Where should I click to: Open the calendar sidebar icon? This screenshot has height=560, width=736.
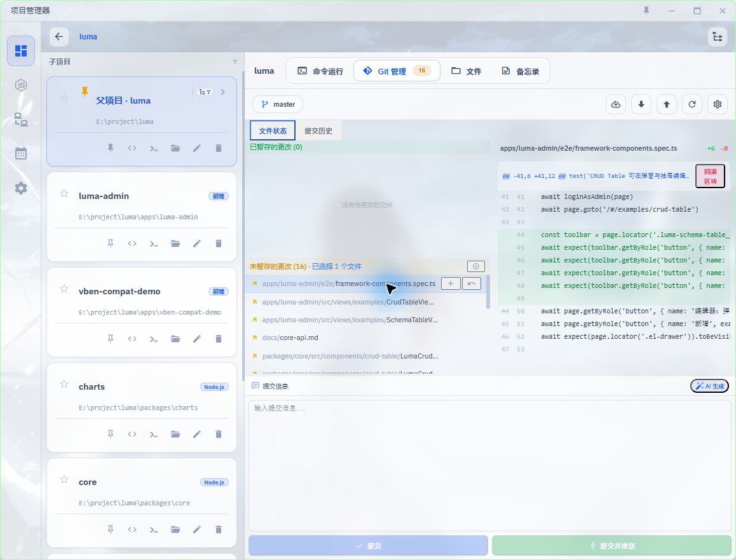tap(20, 153)
